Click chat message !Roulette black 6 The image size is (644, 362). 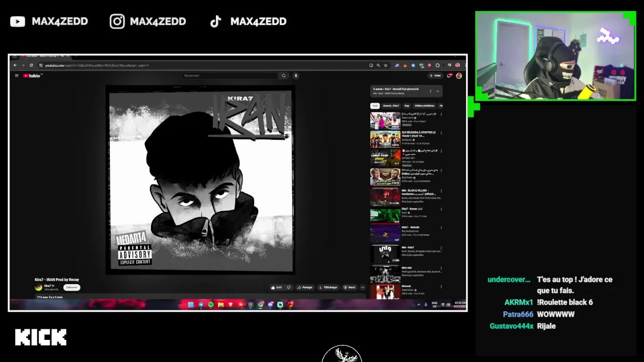(x=565, y=302)
